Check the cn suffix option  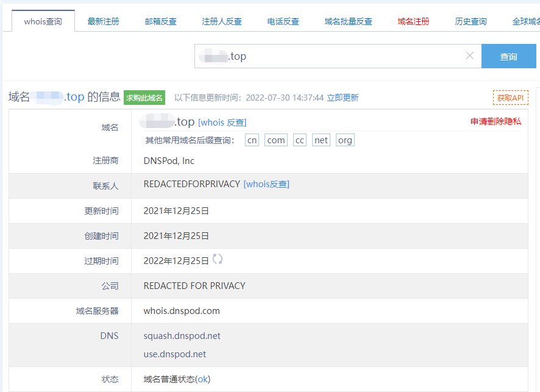[252, 140]
